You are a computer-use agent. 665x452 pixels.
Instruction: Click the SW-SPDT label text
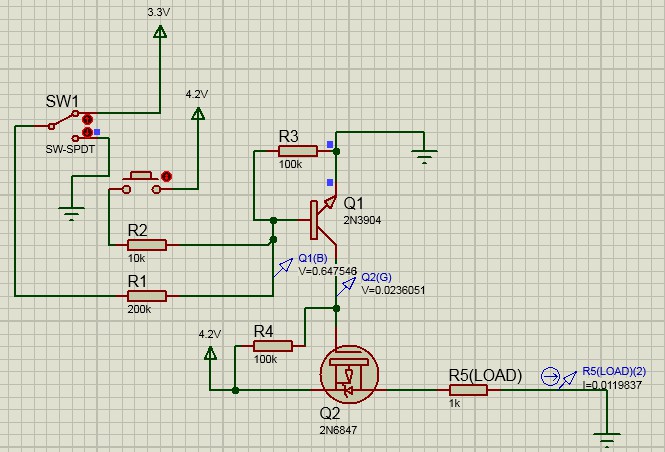coord(70,149)
